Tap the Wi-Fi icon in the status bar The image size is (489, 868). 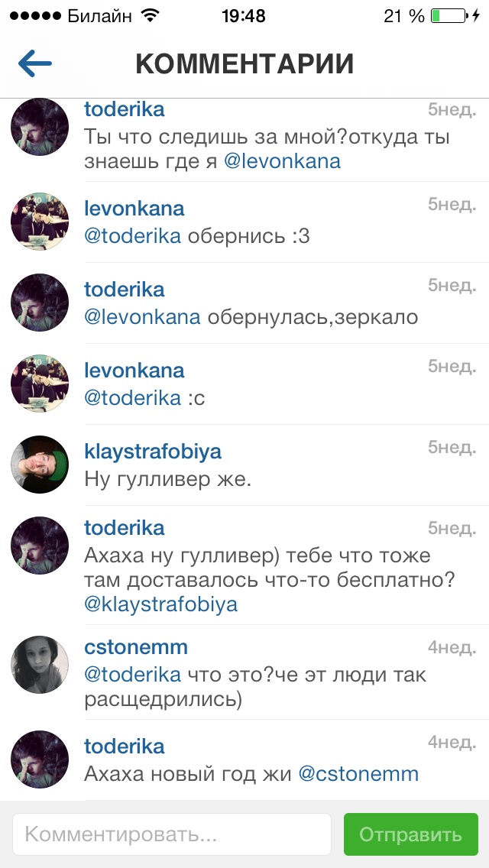[x=150, y=16]
